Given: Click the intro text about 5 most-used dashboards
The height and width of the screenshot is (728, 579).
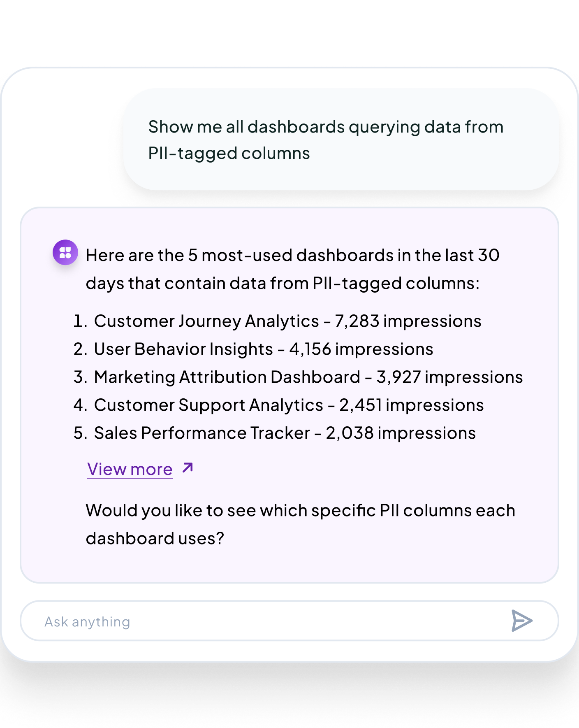Looking at the screenshot, I should [x=292, y=269].
